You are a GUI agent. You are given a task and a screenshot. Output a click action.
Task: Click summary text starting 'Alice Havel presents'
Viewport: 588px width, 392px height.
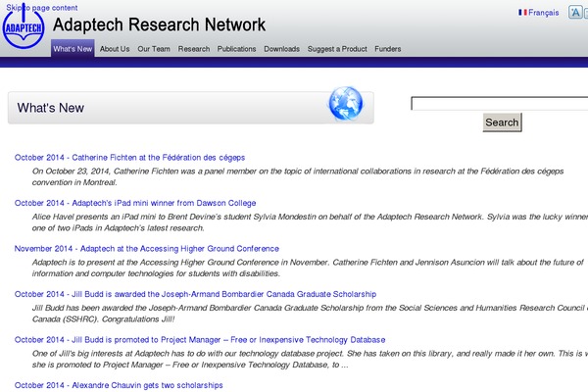pos(310,222)
